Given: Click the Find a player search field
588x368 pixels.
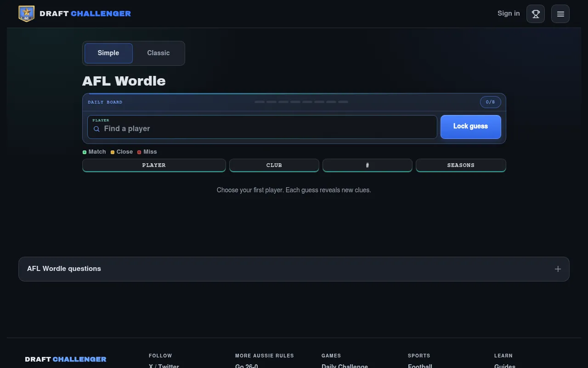Looking at the screenshot, I should click(262, 127).
